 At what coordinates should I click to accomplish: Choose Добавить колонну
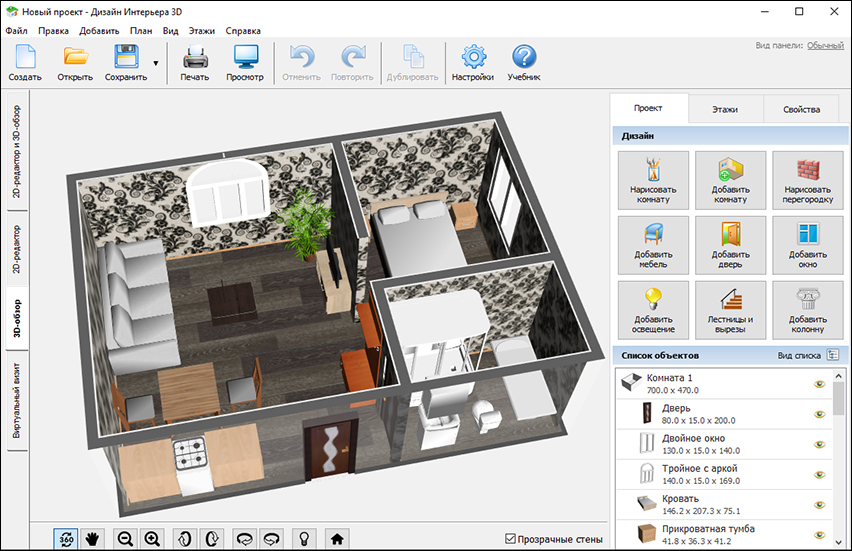point(807,310)
